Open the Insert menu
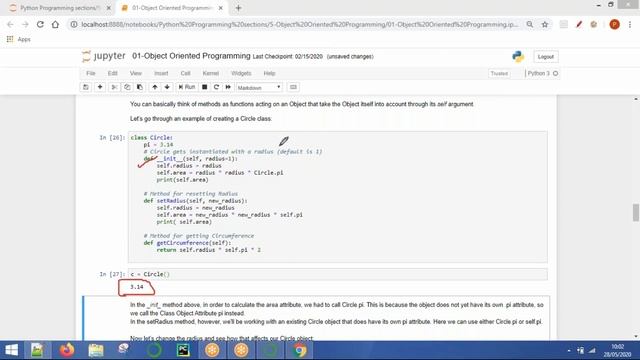Viewport: 640px width, 360px height. [161, 73]
